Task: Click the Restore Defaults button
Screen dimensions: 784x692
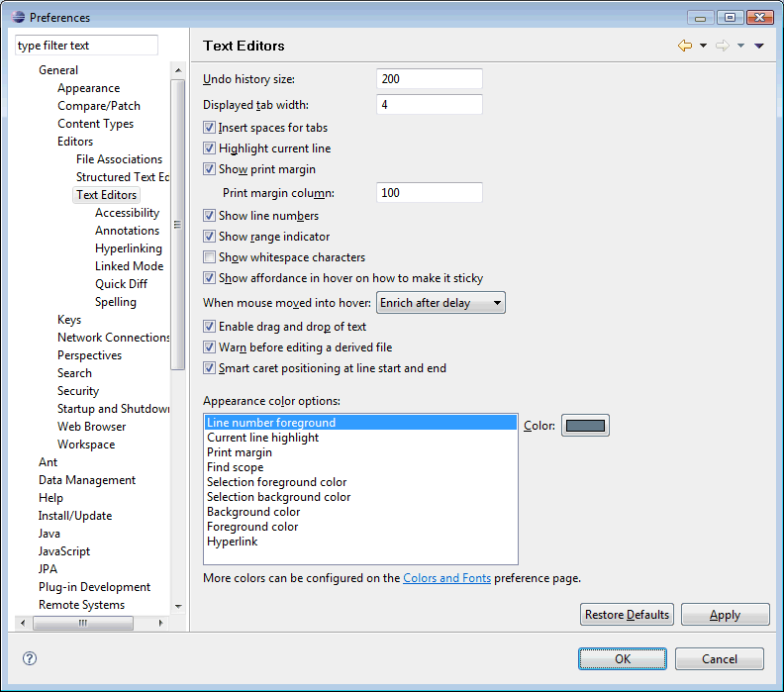Action: point(627,614)
